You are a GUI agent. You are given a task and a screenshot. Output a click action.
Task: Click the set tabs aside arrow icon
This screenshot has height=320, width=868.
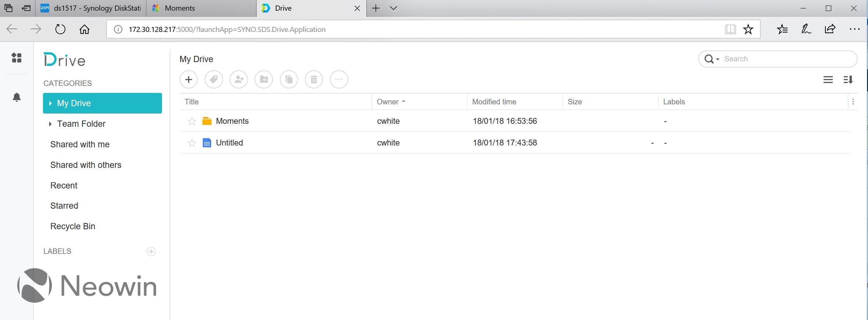[26, 8]
